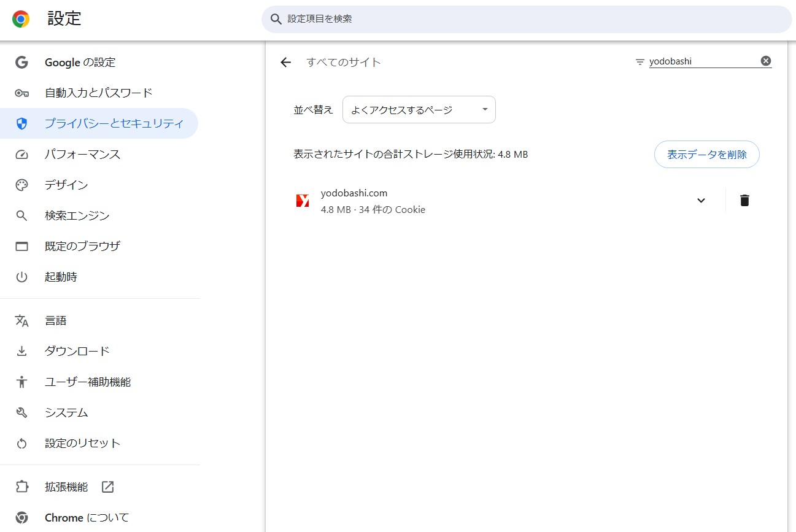Image resolution: width=796 pixels, height=532 pixels.
Task: Expand the yodobashi.com entry chevron
Action: click(701, 201)
